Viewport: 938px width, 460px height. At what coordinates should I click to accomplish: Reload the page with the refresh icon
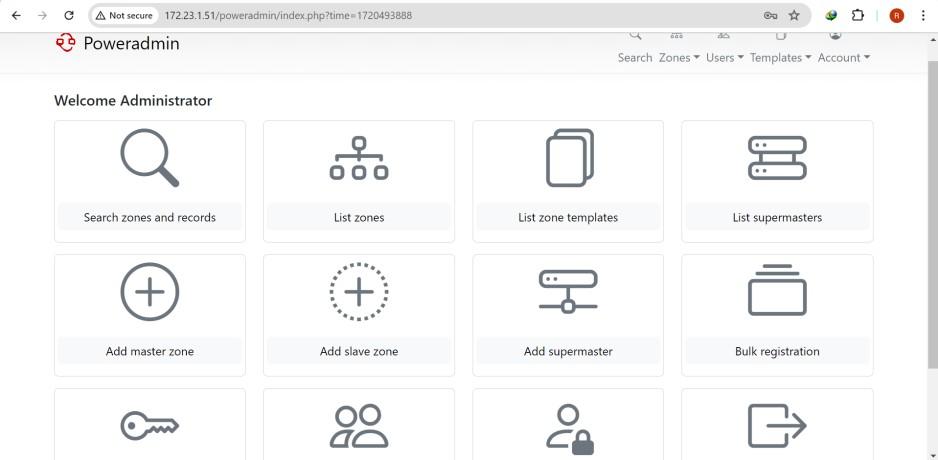coord(69,16)
